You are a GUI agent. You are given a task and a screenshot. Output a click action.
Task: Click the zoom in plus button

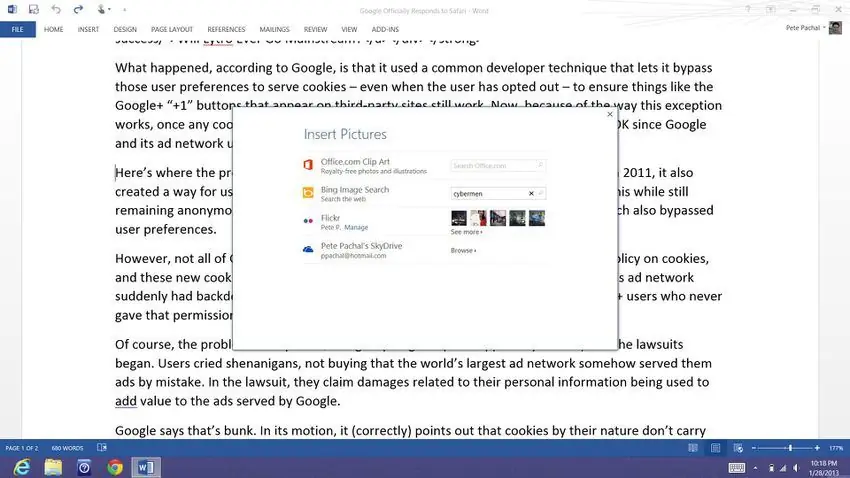[x=817, y=448]
